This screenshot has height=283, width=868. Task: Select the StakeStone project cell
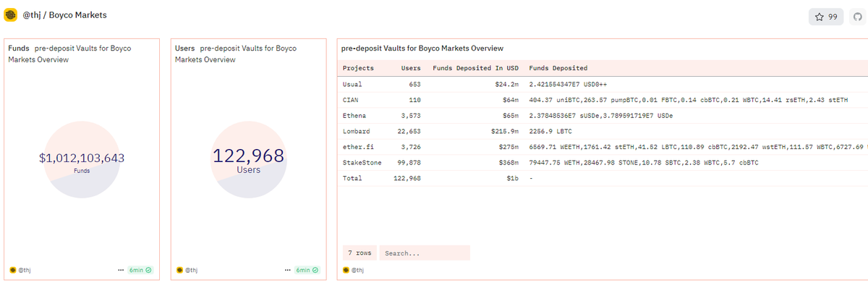pyautogui.click(x=362, y=163)
